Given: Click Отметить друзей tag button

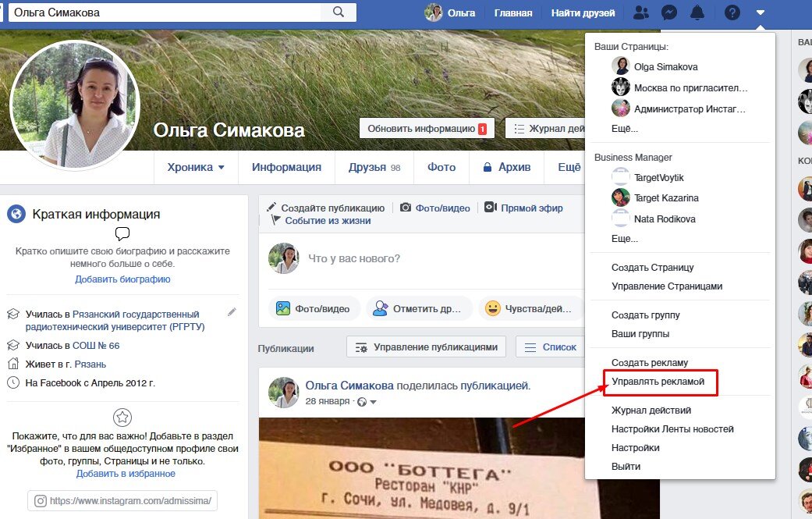Looking at the screenshot, I should click(x=418, y=309).
